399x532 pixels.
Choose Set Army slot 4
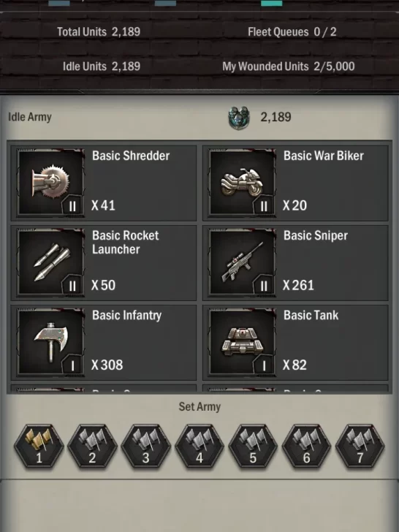pyautogui.click(x=199, y=446)
